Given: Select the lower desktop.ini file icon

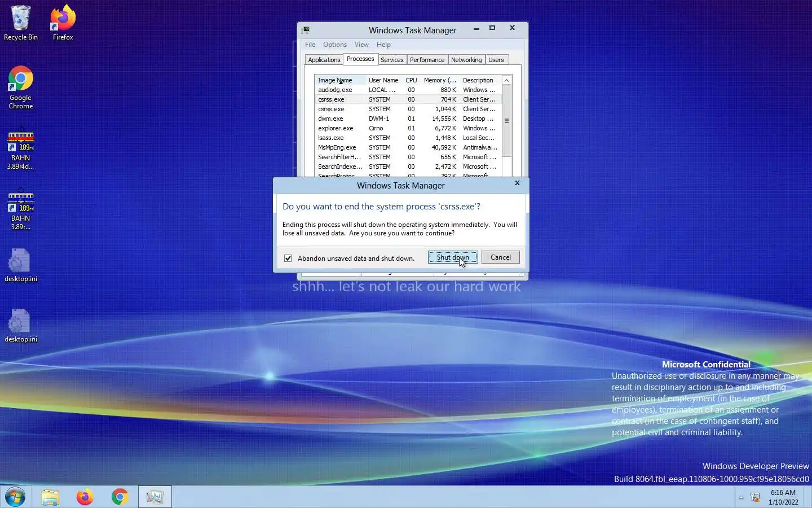Looking at the screenshot, I should click(21, 326).
